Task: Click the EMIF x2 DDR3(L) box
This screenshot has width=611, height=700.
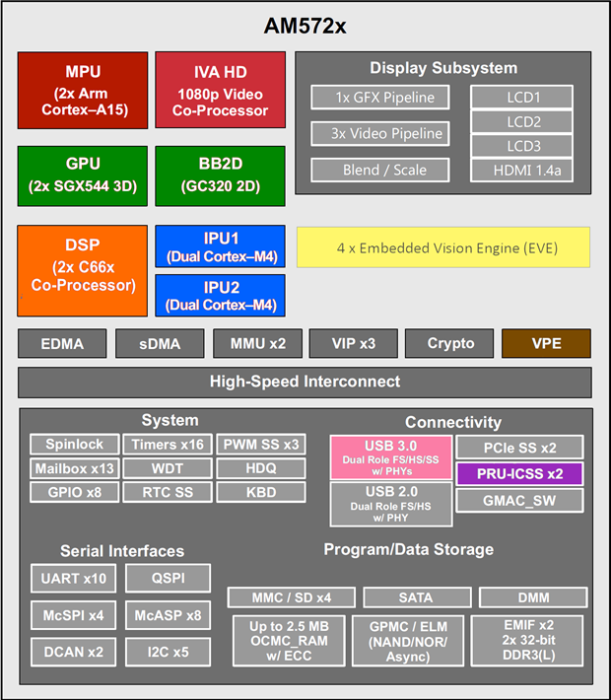Action: tap(527, 641)
